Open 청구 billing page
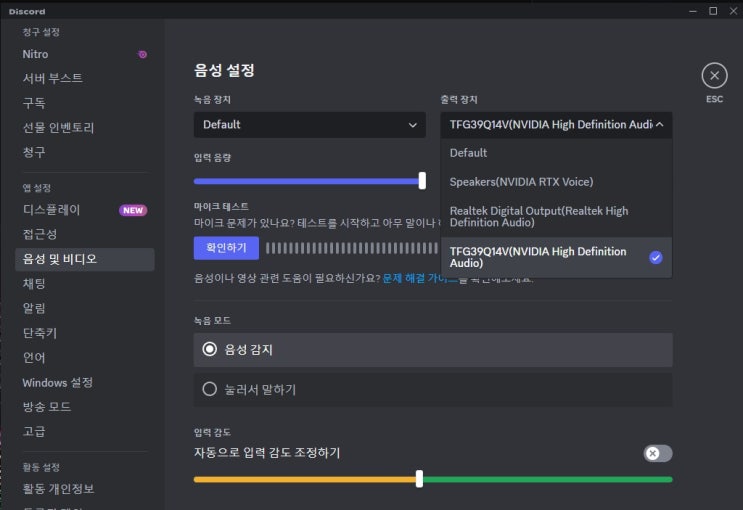743x510 pixels. [84, 152]
